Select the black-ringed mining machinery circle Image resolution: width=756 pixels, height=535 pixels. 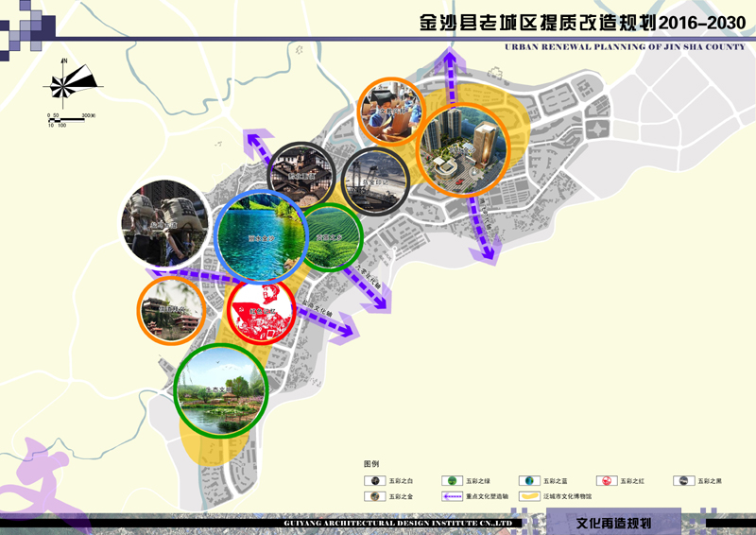tap(374, 181)
